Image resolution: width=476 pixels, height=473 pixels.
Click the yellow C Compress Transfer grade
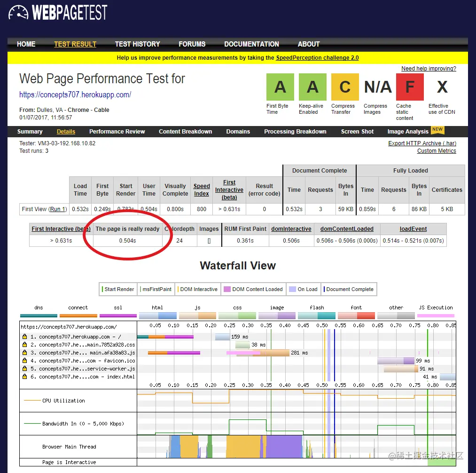click(x=345, y=87)
